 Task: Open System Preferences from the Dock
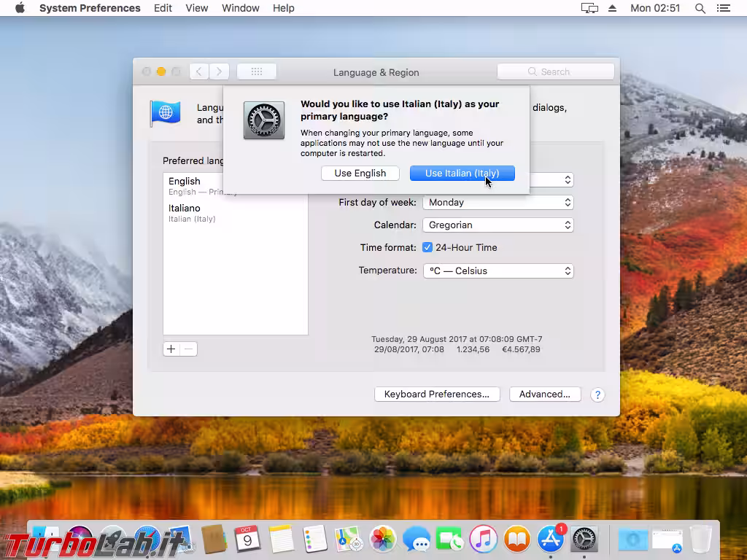pyautogui.click(x=585, y=540)
